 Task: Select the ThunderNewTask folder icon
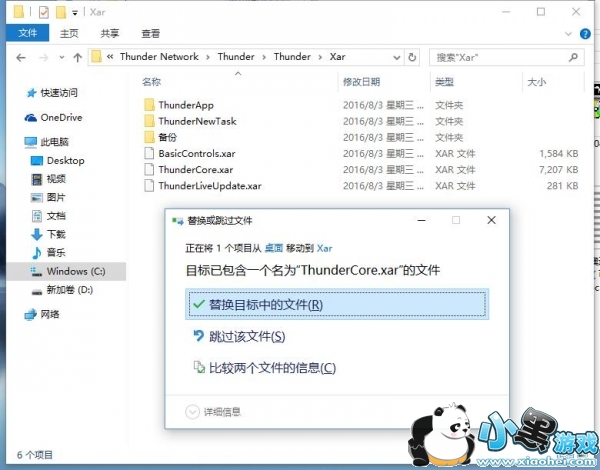149,121
